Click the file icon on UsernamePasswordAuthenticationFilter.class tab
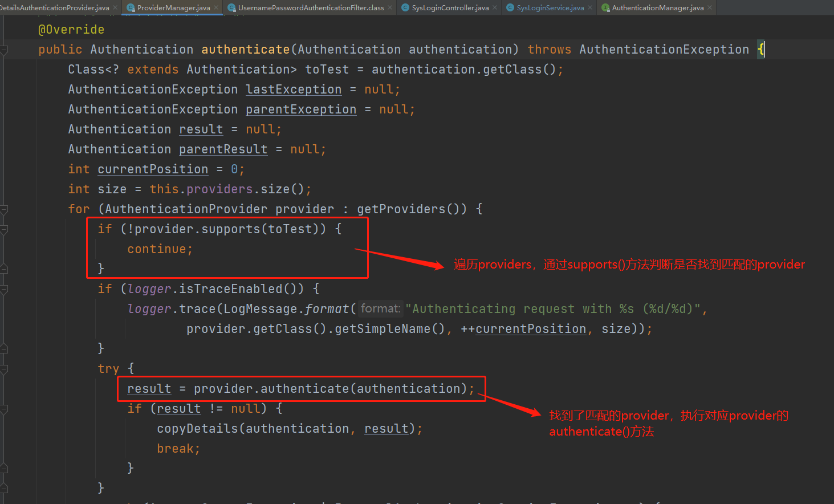 click(231, 7)
